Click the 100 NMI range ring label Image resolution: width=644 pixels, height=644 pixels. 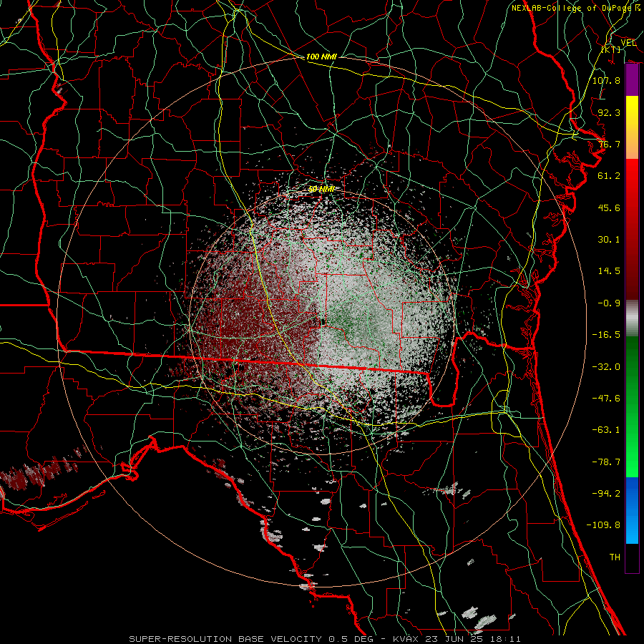[321, 57]
